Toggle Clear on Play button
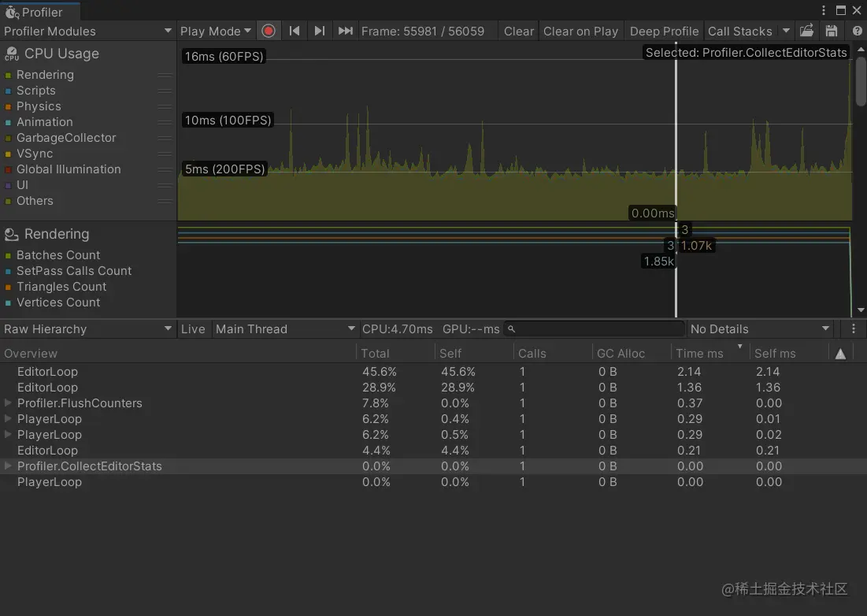The width and height of the screenshot is (867, 616). coord(580,31)
